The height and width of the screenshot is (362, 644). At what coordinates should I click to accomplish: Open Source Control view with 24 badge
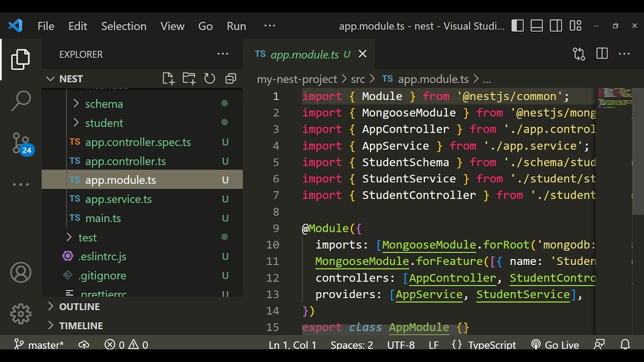21,143
